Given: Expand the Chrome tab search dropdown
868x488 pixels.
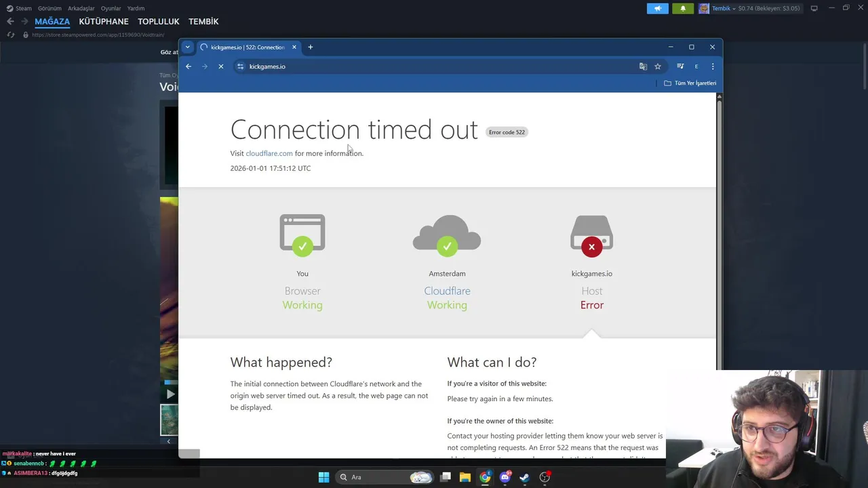Looking at the screenshot, I should click(x=187, y=47).
